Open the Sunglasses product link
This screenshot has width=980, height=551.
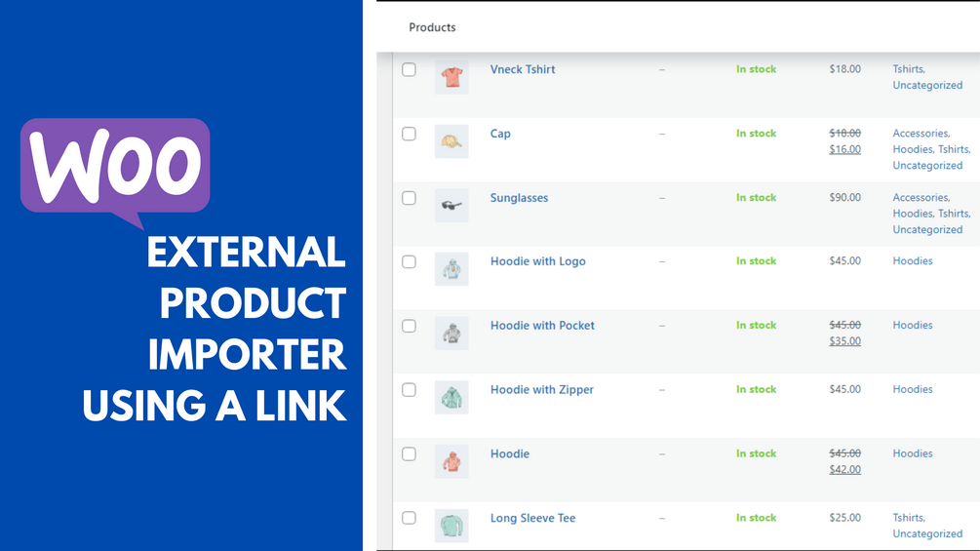coord(519,198)
